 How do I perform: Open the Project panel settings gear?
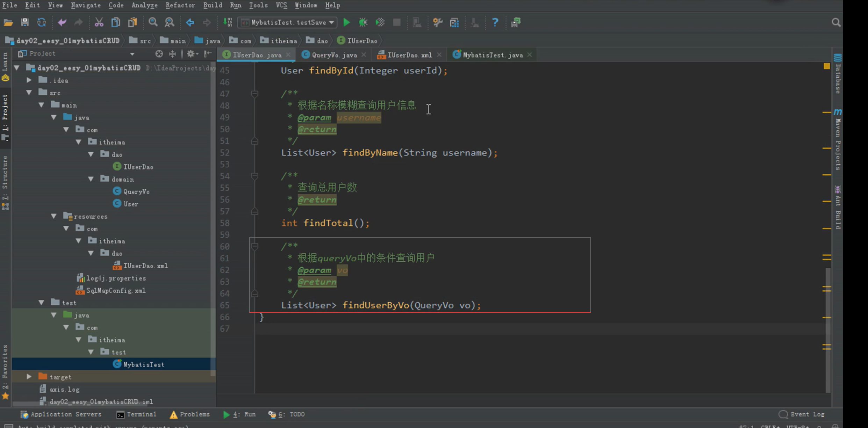pos(191,54)
